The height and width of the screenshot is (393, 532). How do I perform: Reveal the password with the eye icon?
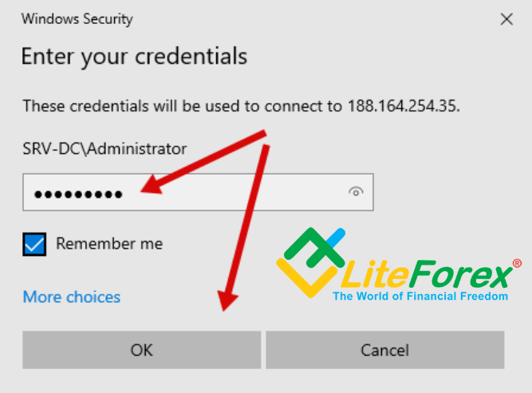(x=356, y=192)
